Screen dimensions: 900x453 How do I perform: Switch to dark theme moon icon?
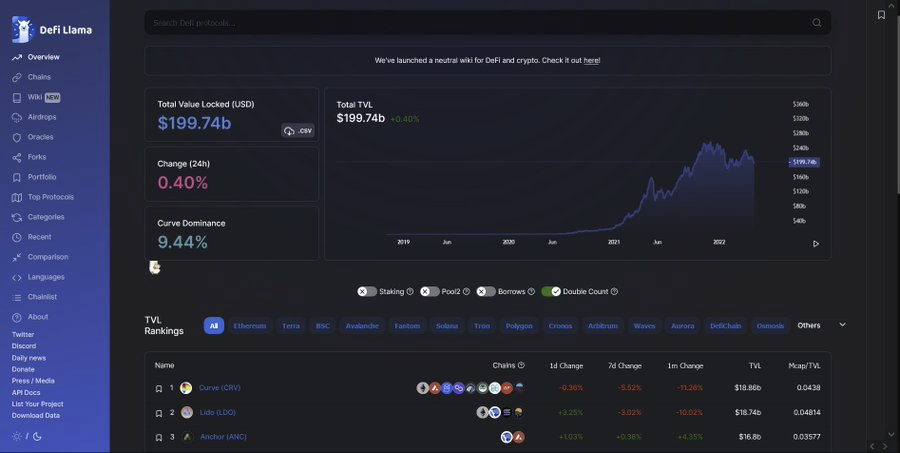[x=37, y=436]
